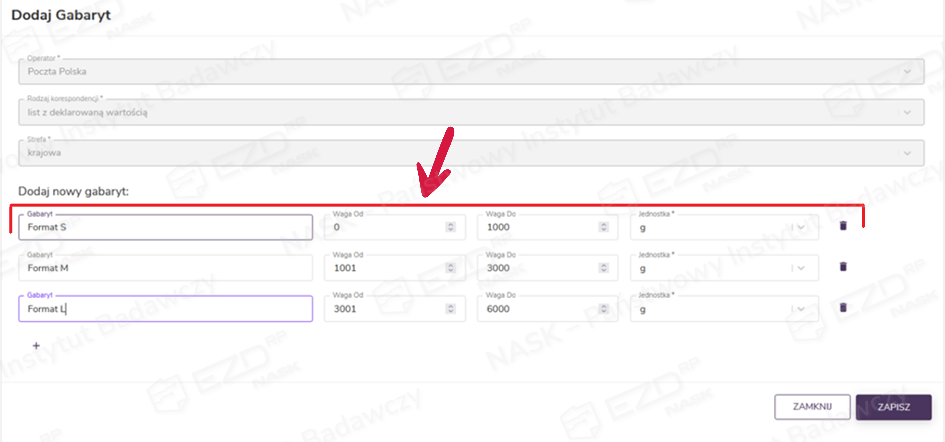Screen dimensions: 945x442
Task: Expand the Rodzaj korespondencji dropdown
Action: (906, 112)
